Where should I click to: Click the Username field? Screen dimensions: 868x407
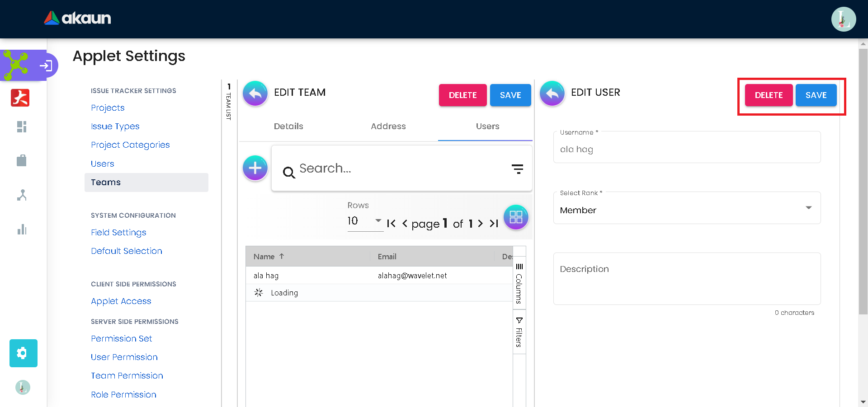(687, 148)
